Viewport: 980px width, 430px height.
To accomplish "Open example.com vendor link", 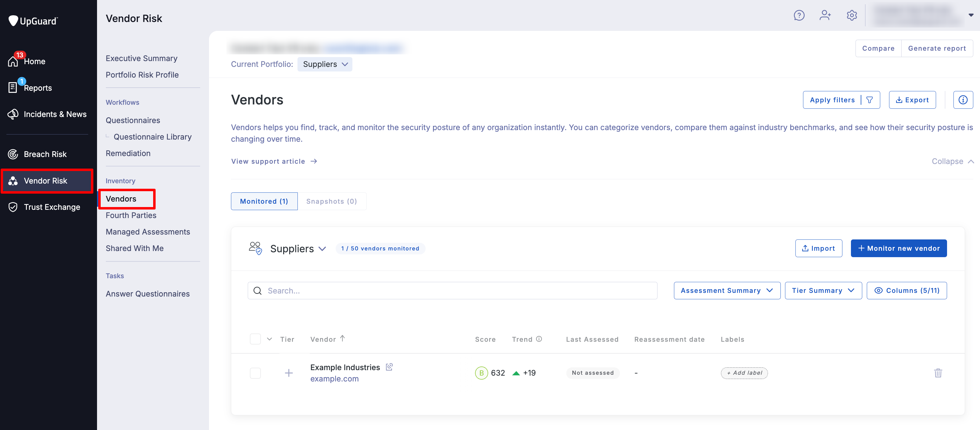I will click(334, 379).
